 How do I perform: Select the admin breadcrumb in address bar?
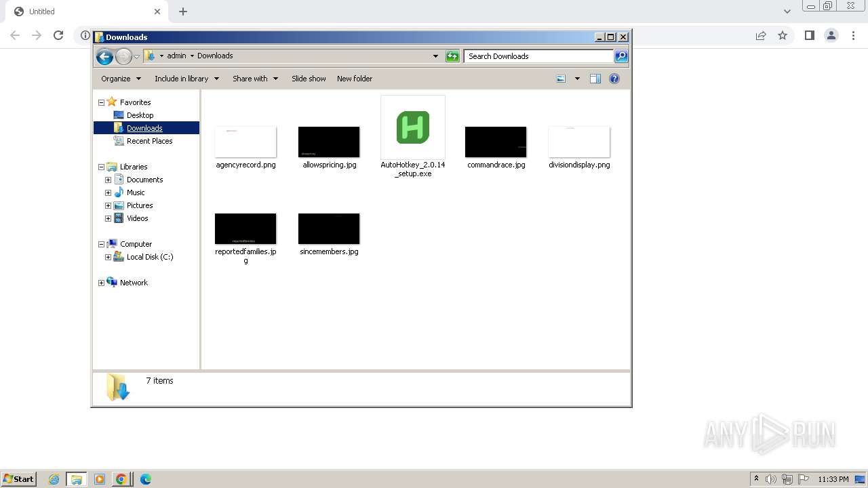(x=176, y=56)
